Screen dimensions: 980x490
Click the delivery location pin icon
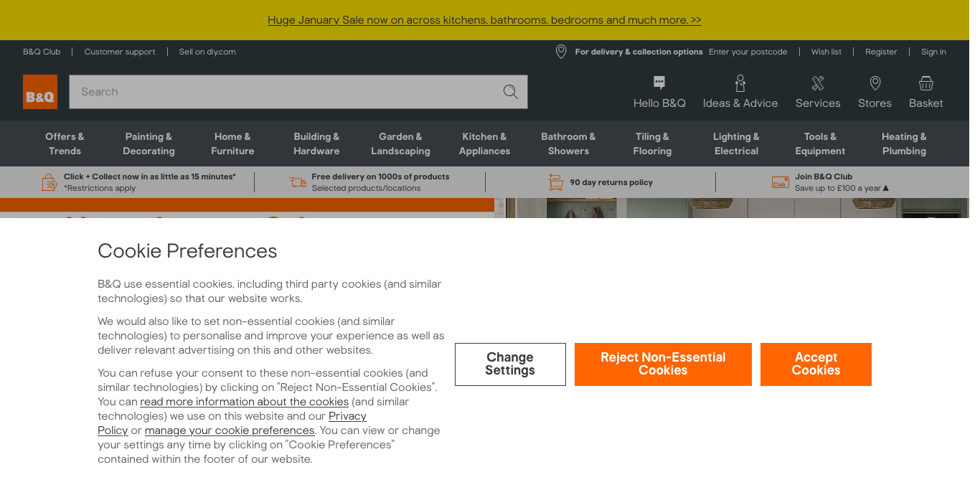pyautogui.click(x=561, y=52)
